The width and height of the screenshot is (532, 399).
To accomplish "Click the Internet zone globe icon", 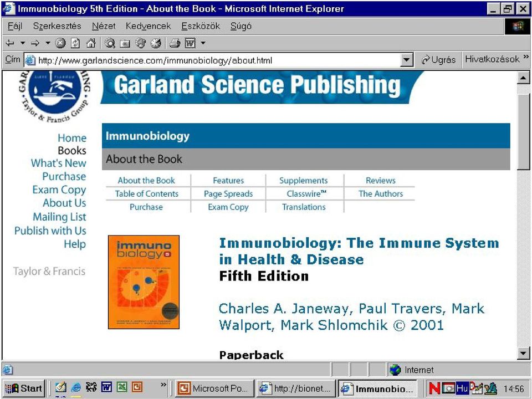I will click(395, 370).
